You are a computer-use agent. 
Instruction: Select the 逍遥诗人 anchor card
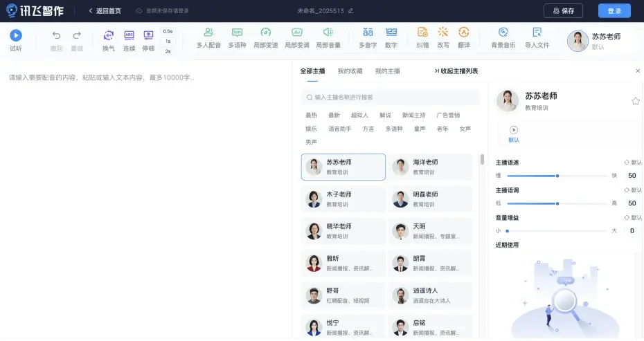pyautogui.click(x=430, y=295)
